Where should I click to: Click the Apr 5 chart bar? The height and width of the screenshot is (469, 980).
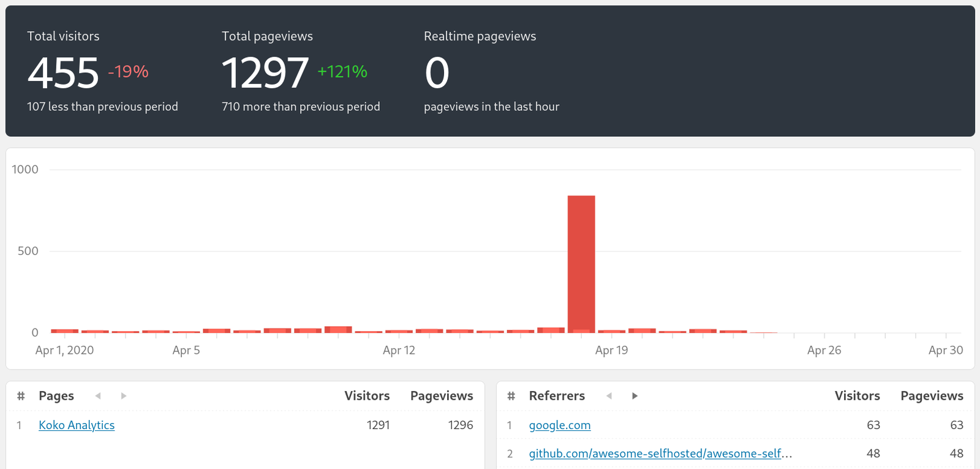point(186,332)
